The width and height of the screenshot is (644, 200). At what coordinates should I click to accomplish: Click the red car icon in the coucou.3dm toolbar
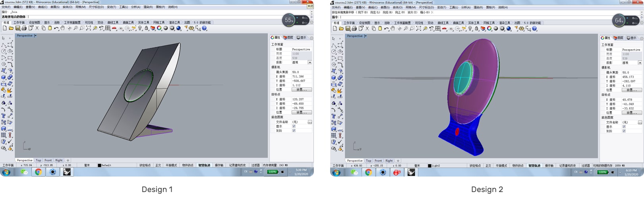pyautogui.click(x=114, y=28)
